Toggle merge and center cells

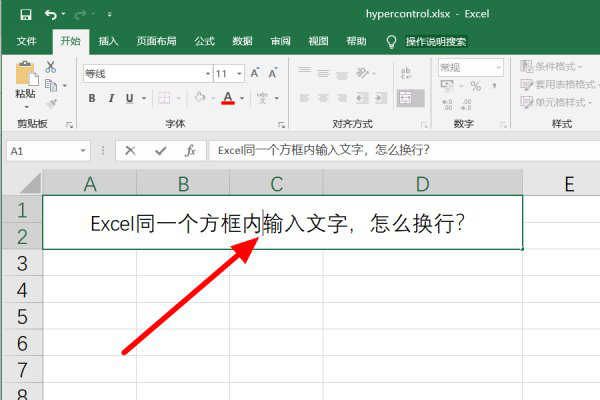[x=411, y=98]
